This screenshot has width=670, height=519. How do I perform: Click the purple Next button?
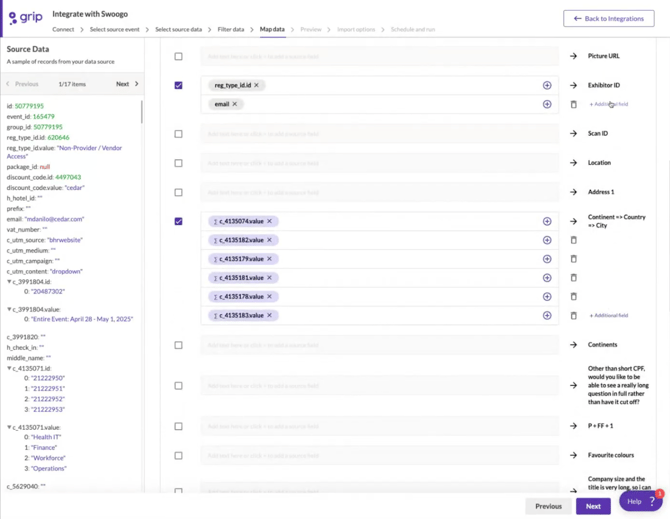pyautogui.click(x=593, y=506)
